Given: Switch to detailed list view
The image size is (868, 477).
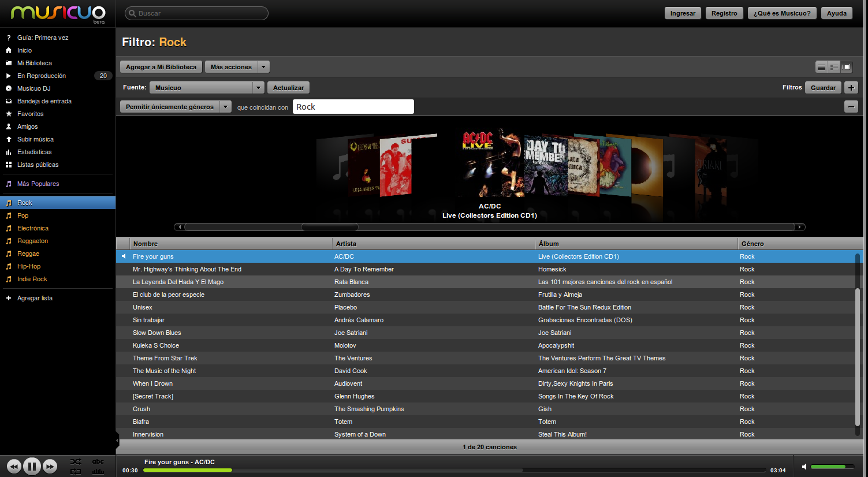Looking at the screenshot, I should (x=834, y=67).
